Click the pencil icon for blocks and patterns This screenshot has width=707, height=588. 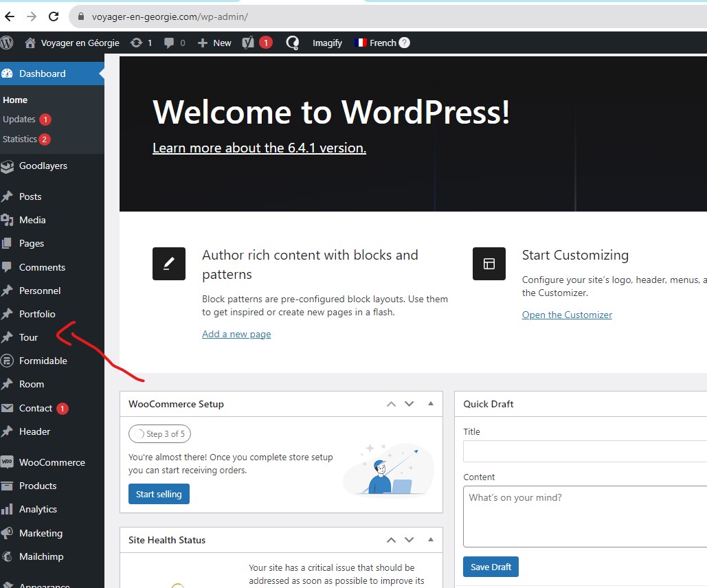(x=169, y=264)
